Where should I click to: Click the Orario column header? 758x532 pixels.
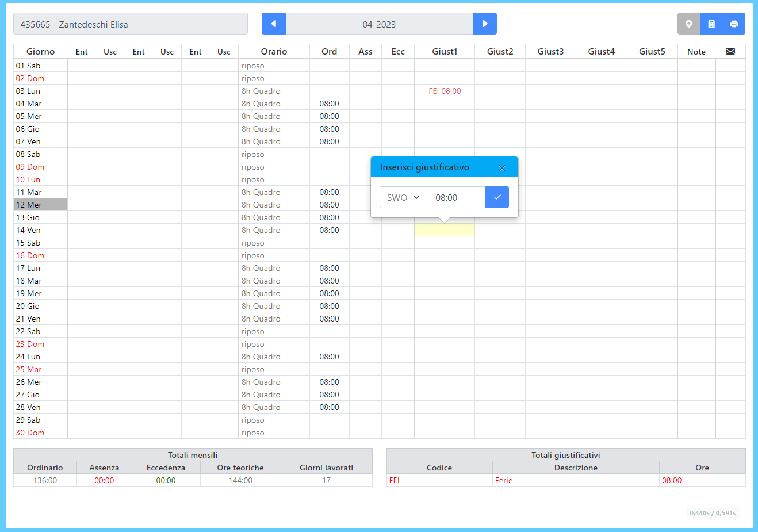[x=274, y=51]
